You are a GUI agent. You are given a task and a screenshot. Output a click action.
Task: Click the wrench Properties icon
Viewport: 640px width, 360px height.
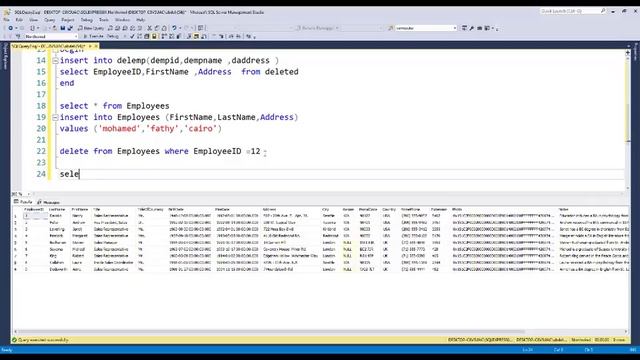point(471,28)
